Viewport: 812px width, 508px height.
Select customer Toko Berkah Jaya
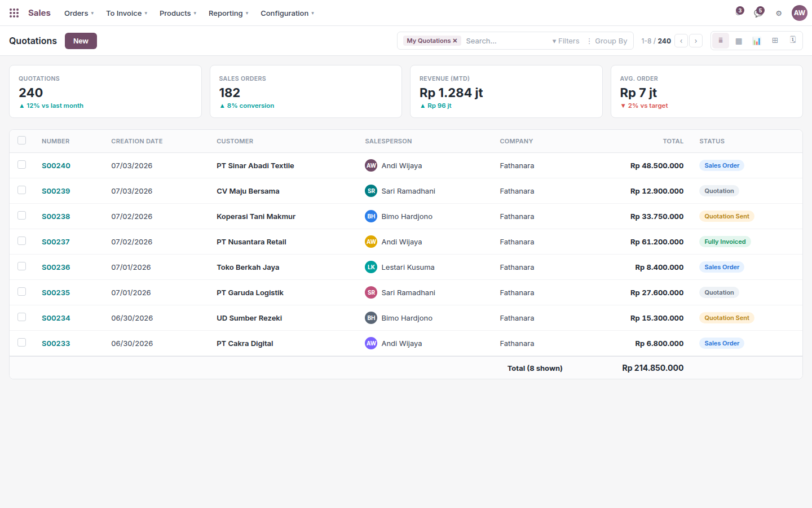coord(248,267)
